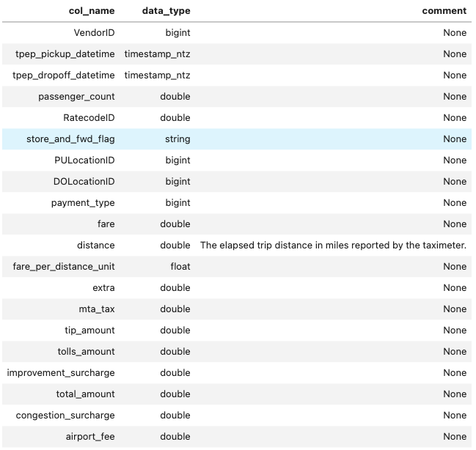
Task: Select the PULocationID cell
Action: (84, 161)
